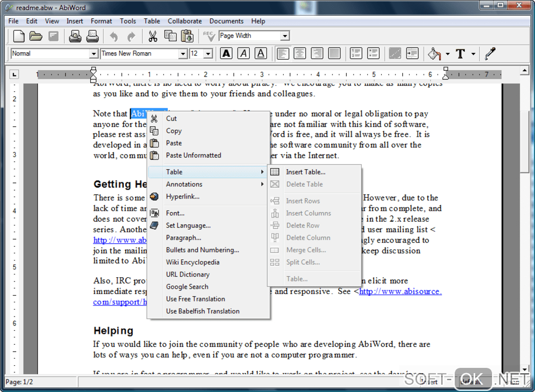This screenshot has height=392, width=535.
Task: Expand the highlight color dropdown arrow
Action: point(447,53)
